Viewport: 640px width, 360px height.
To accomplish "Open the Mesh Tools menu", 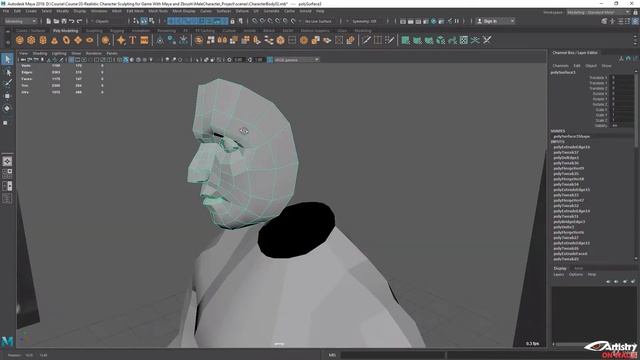I will (158, 11).
